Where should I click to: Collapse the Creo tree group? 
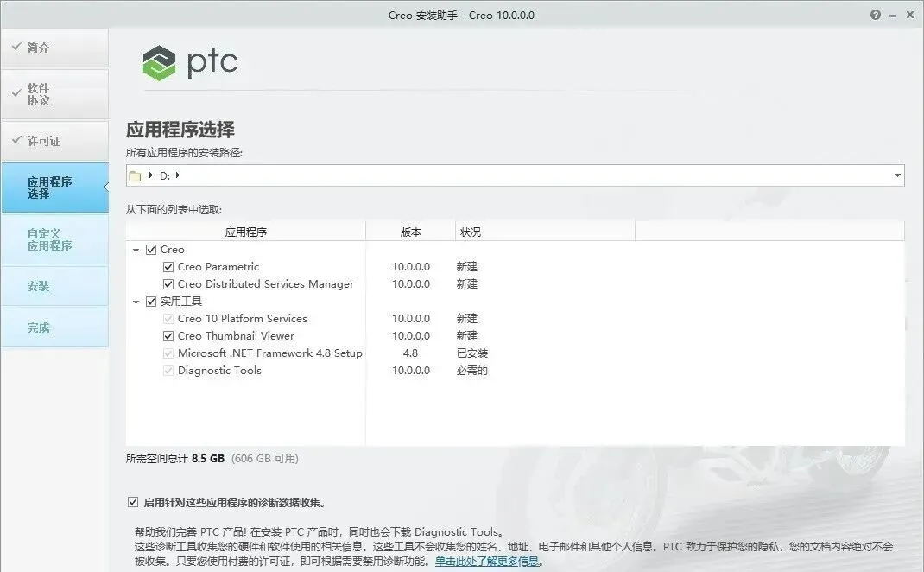click(136, 250)
